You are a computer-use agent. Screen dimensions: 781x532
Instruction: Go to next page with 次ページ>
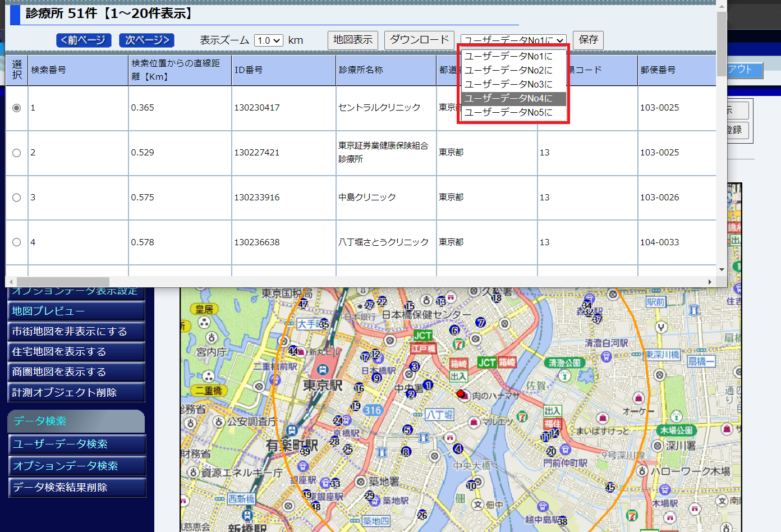coord(146,40)
